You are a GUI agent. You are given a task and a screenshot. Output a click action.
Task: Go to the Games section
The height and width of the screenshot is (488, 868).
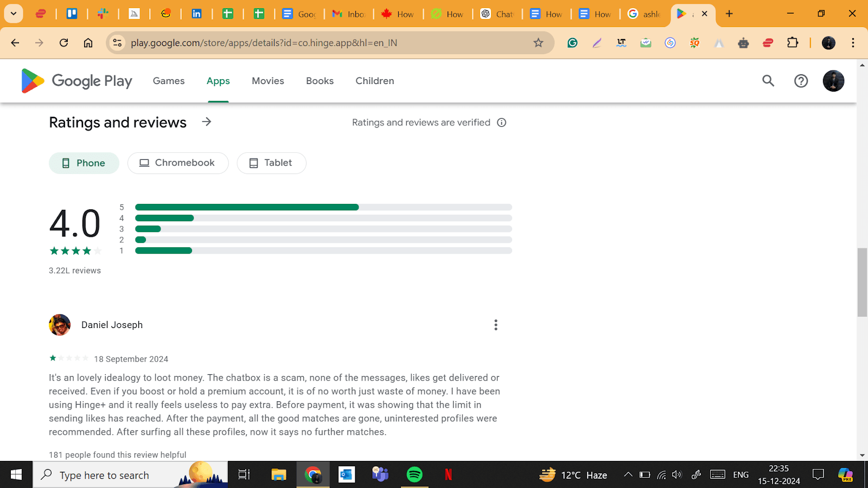pos(169,81)
